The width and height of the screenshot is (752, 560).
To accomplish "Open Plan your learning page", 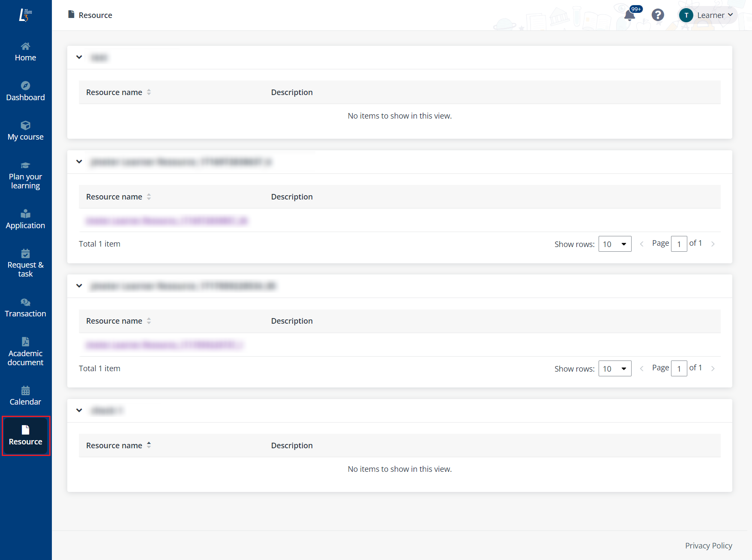I will coord(25,176).
